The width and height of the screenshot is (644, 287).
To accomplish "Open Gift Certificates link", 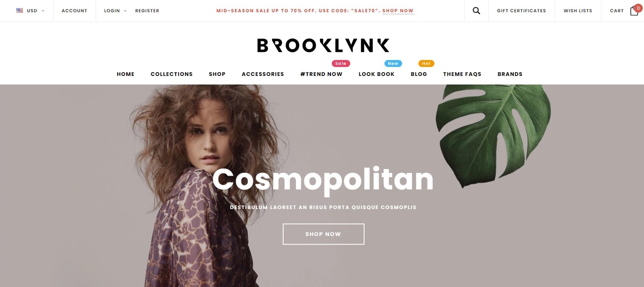I will [521, 11].
